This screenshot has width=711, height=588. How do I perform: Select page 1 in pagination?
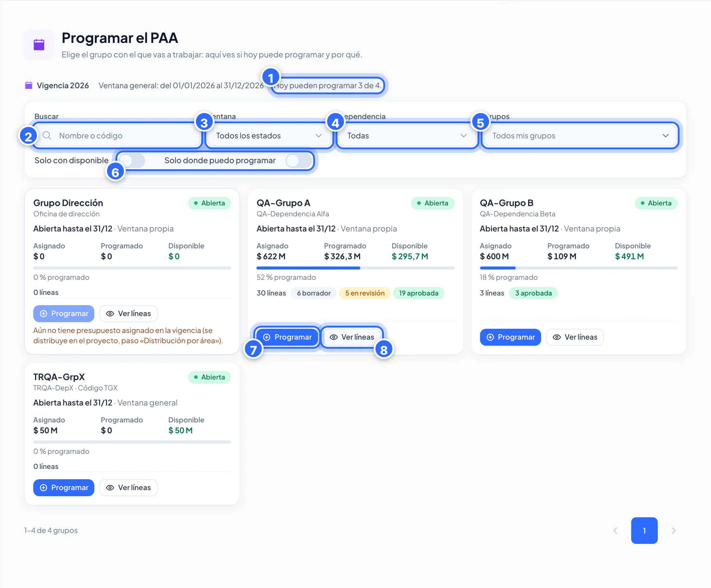(644, 531)
